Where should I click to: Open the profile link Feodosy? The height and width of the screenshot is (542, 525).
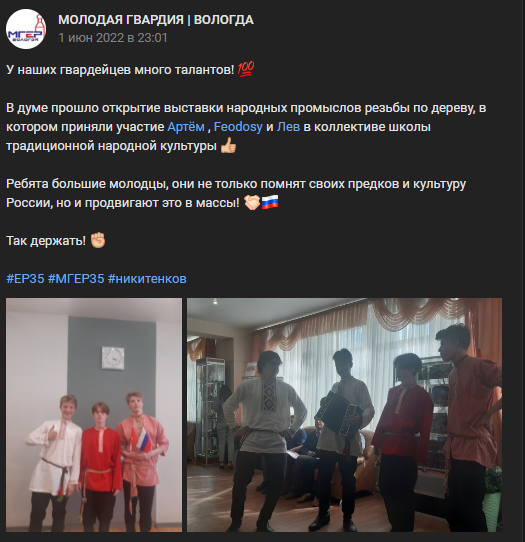238,127
